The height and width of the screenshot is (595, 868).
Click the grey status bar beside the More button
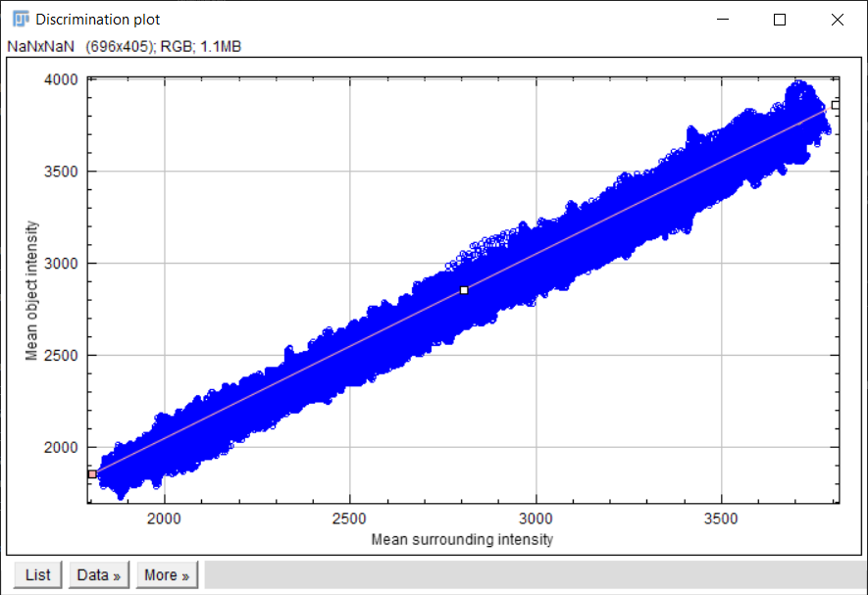click(x=534, y=574)
